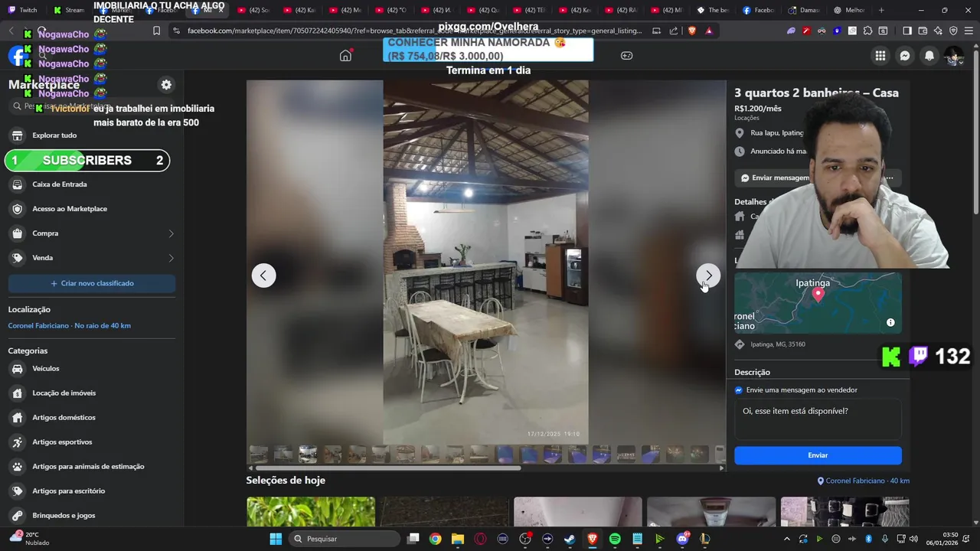Open the Spotify taskbar icon
Screen dimensions: 980x551
[x=615, y=539]
